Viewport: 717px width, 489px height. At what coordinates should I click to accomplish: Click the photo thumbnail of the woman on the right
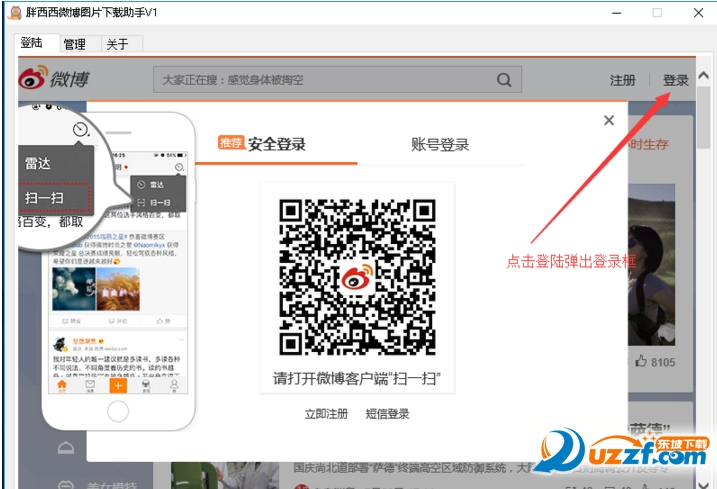click(x=651, y=264)
